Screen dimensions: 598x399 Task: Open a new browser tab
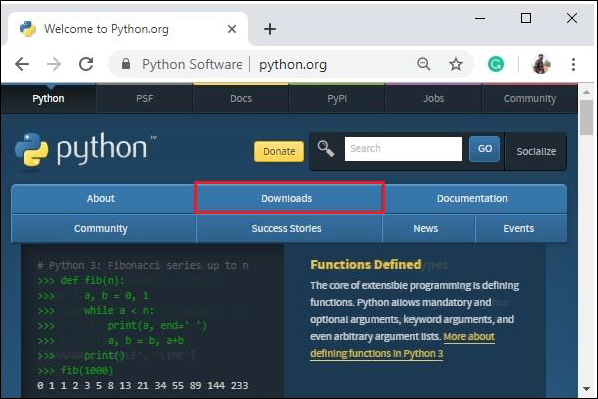(x=270, y=29)
